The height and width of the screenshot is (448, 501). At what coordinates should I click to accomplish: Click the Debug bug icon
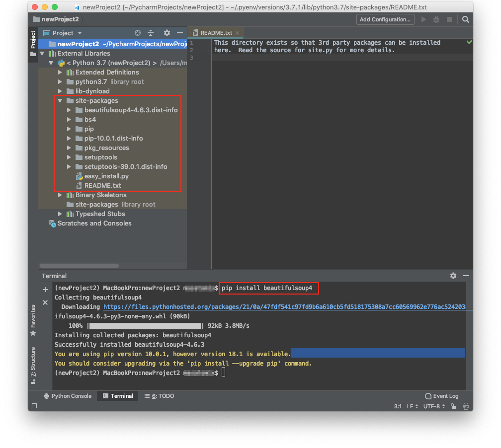coord(436,19)
